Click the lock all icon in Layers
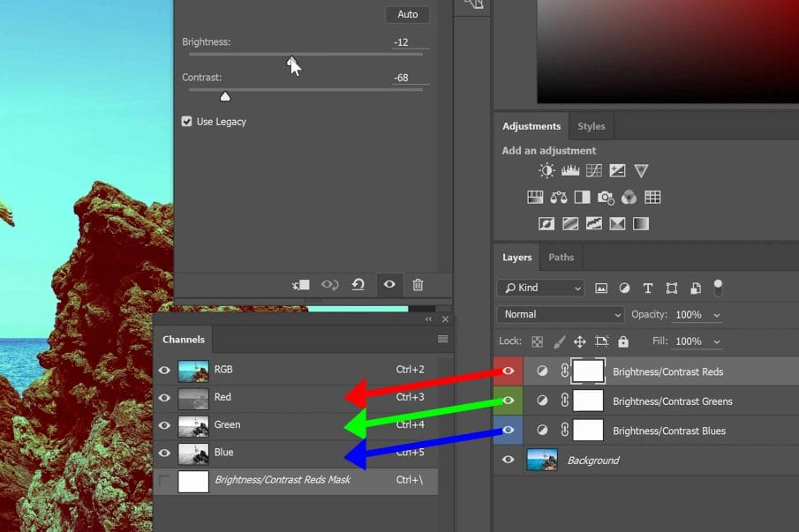 point(623,341)
